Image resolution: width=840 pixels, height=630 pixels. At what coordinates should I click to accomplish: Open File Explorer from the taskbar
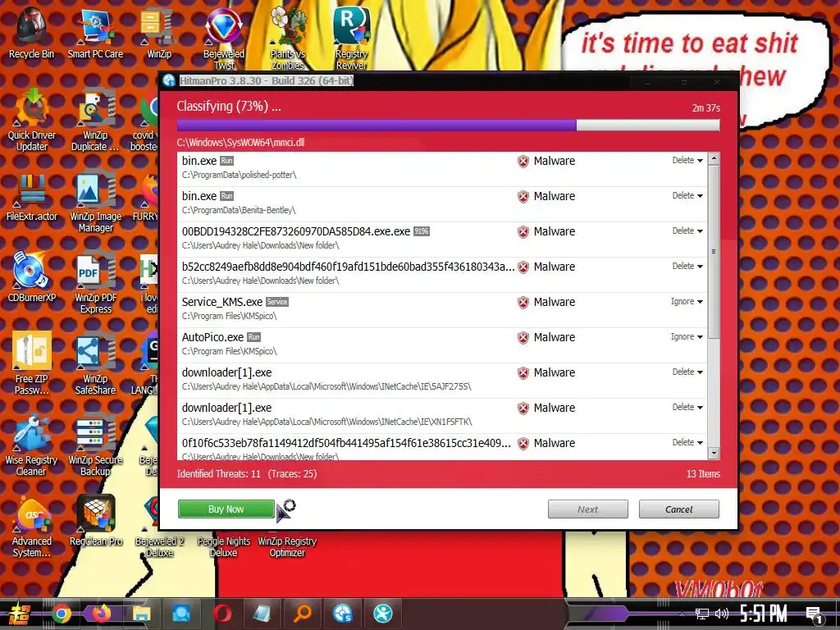tap(141, 614)
